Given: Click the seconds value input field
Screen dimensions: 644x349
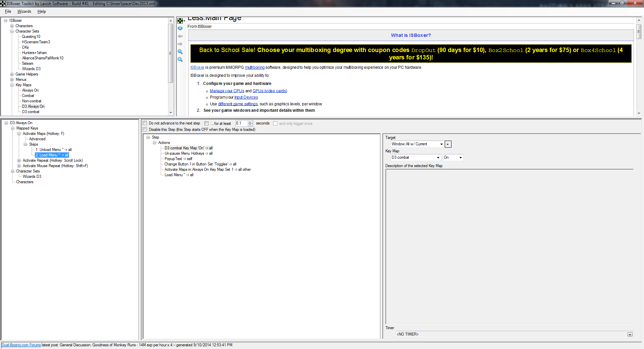Looking at the screenshot, I should point(241,123).
